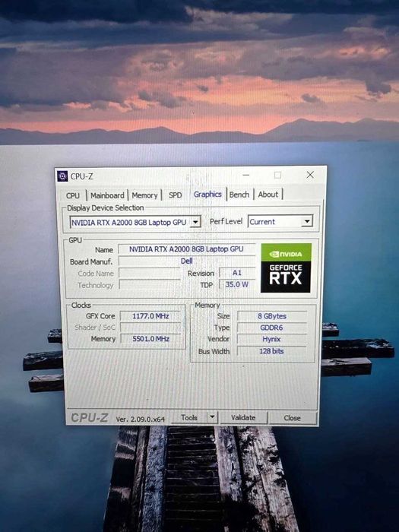The width and height of the screenshot is (399, 532).
Task: Click the memory Type value GDDR6
Action: click(x=271, y=328)
